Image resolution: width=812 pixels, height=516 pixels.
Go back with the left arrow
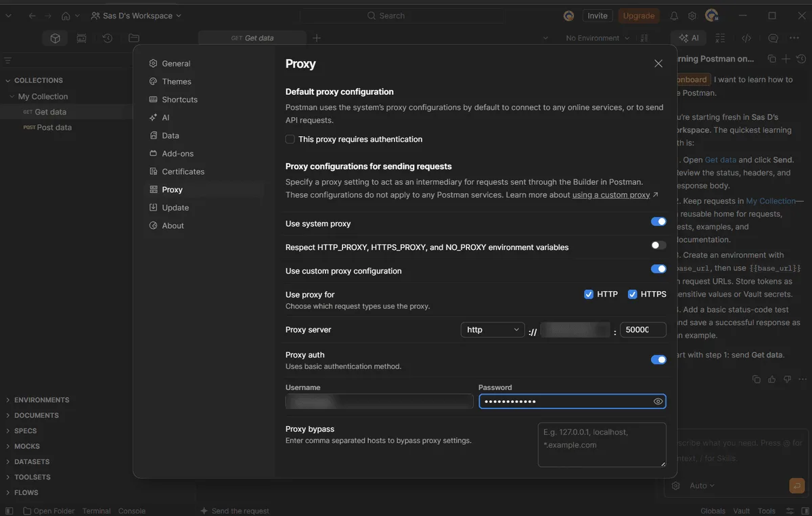point(32,16)
